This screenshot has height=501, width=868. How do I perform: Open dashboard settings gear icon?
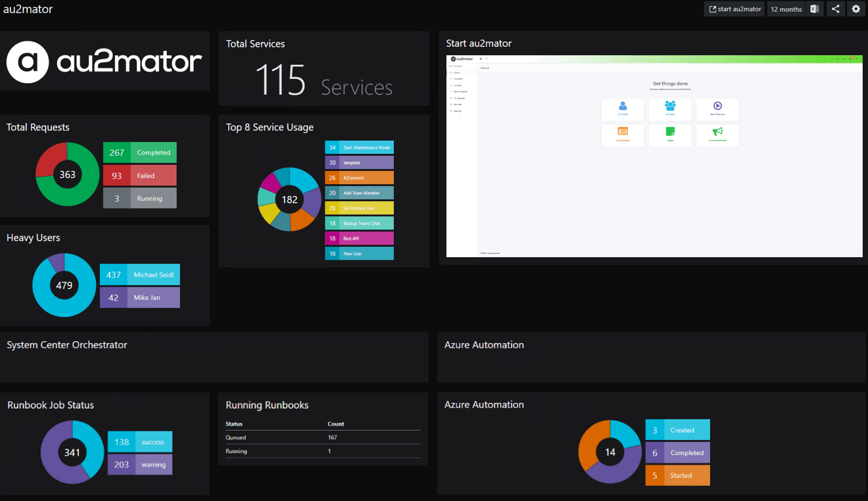[x=856, y=9]
